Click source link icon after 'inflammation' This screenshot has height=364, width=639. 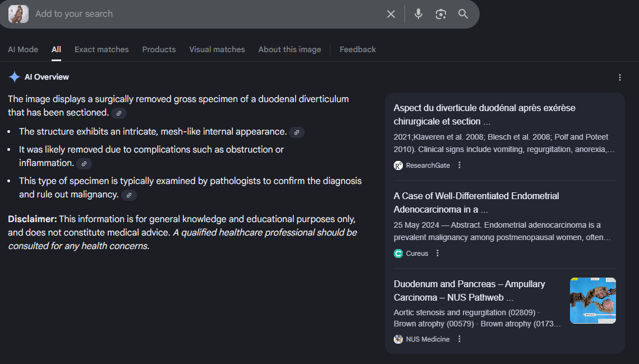pos(84,164)
